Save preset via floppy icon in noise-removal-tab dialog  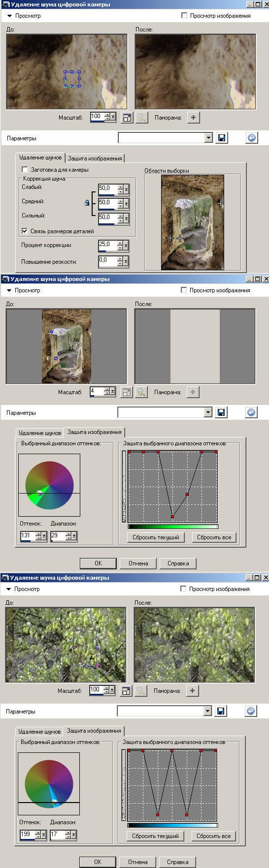point(222,138)
